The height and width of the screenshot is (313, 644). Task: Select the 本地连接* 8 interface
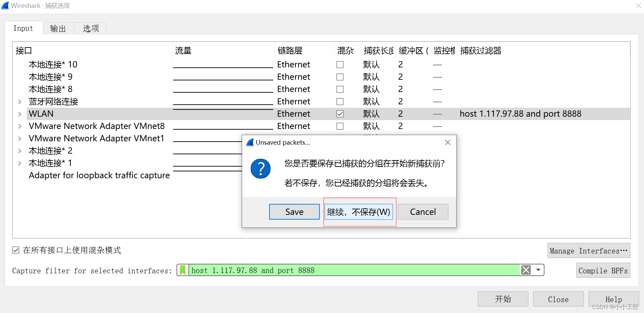pos(51,89)
